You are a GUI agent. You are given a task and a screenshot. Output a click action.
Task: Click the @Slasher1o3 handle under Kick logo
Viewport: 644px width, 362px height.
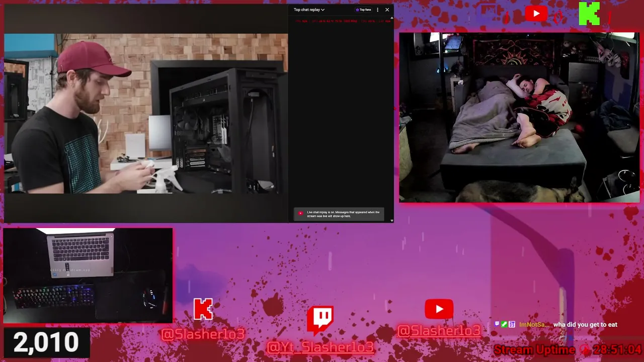[203, 334]
